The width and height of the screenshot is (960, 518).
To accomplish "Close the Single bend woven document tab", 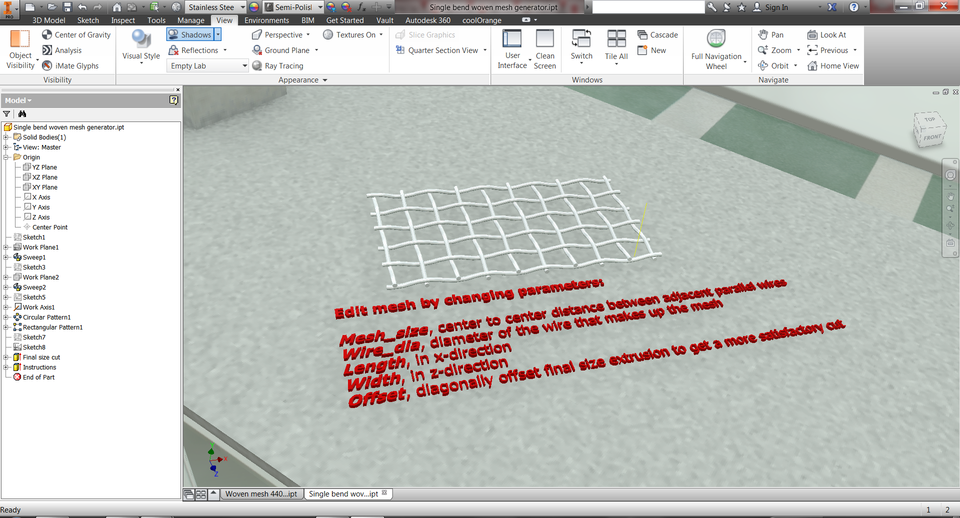I will pos(384,493).
